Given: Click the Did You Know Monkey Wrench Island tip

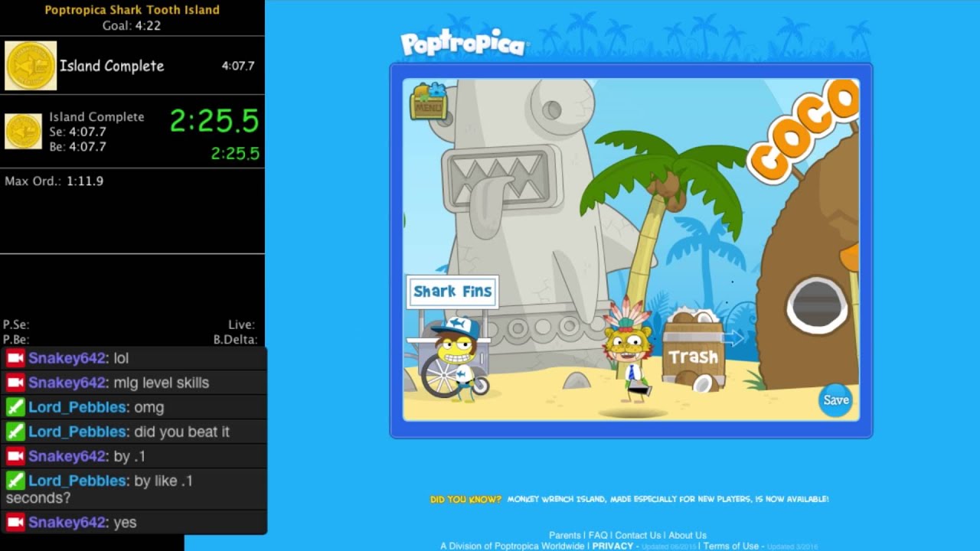Looking at the screenshot, I should pos(629,499).
